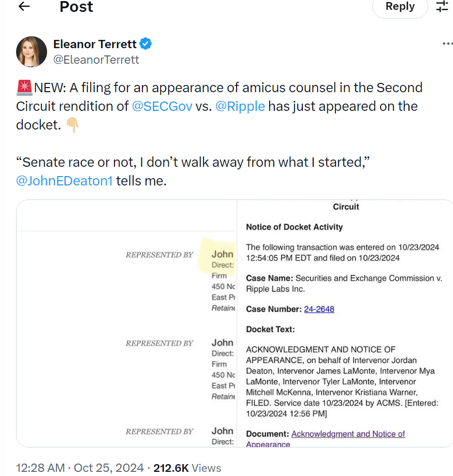The image size is (453, 476).
Task: Open the @SECGov mention link
Action: point(162,106)
